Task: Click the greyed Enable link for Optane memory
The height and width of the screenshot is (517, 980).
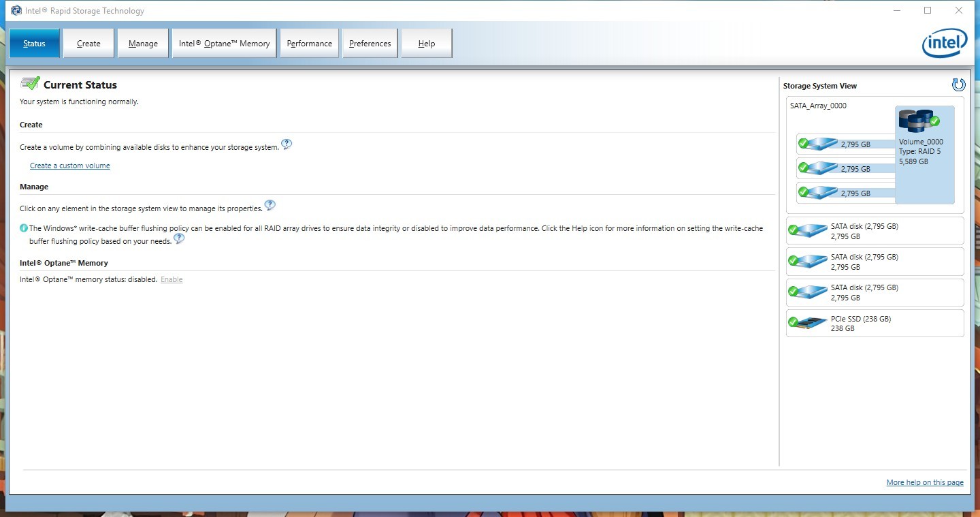Action: (171, 279)
